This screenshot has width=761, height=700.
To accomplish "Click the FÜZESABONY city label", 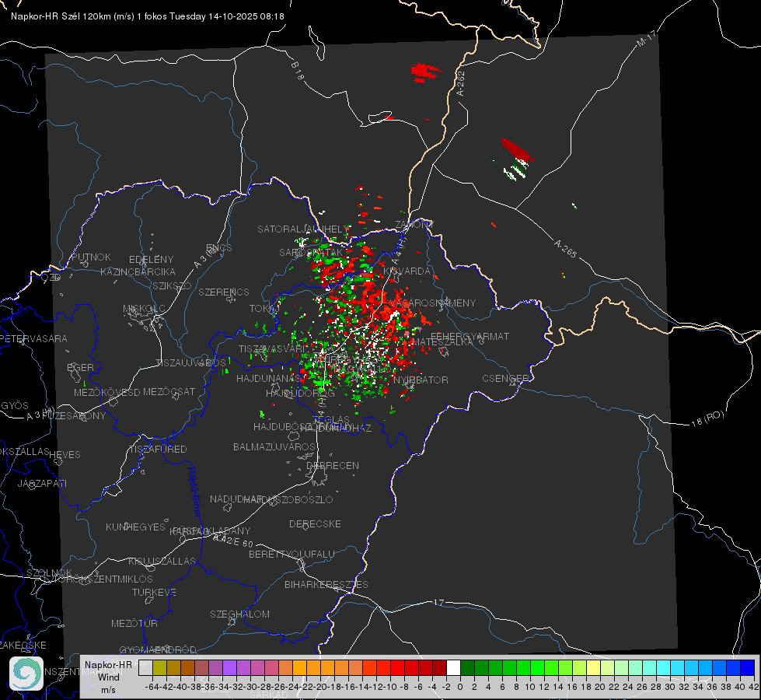I will [73, 416].
